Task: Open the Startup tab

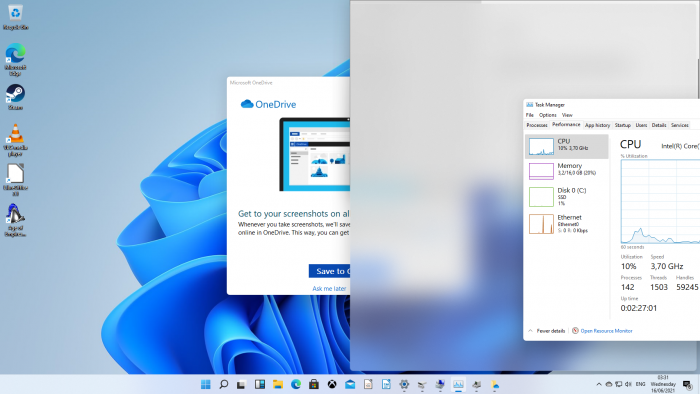Action: 622,125
